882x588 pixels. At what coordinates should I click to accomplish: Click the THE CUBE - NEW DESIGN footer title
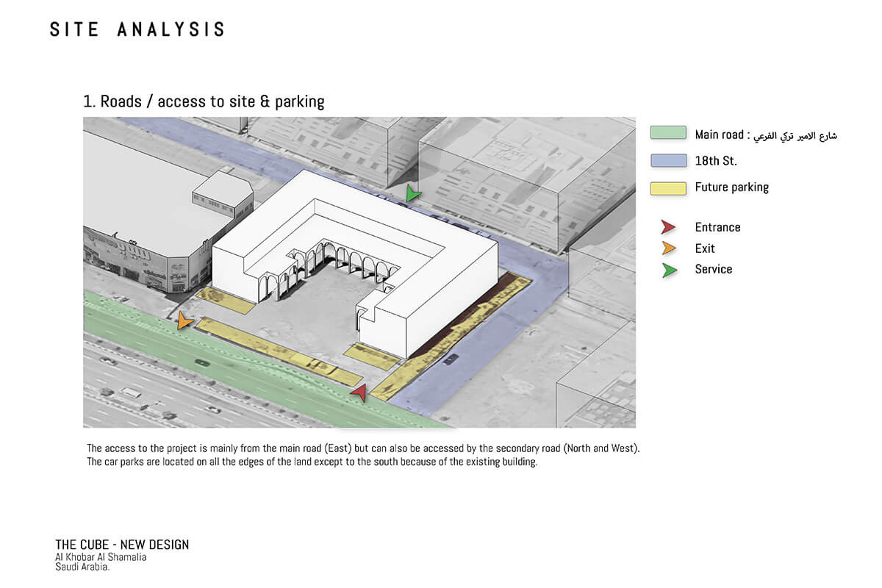122,545
